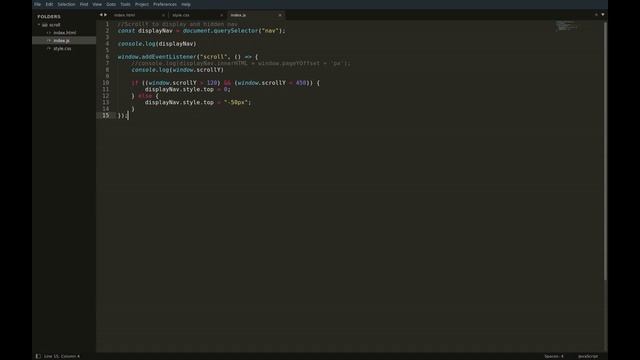Go to next tab with right arrow

(x=106, y=15)
